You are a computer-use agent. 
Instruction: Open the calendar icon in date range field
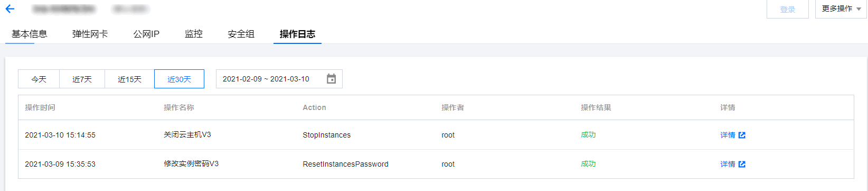(331, 79)
